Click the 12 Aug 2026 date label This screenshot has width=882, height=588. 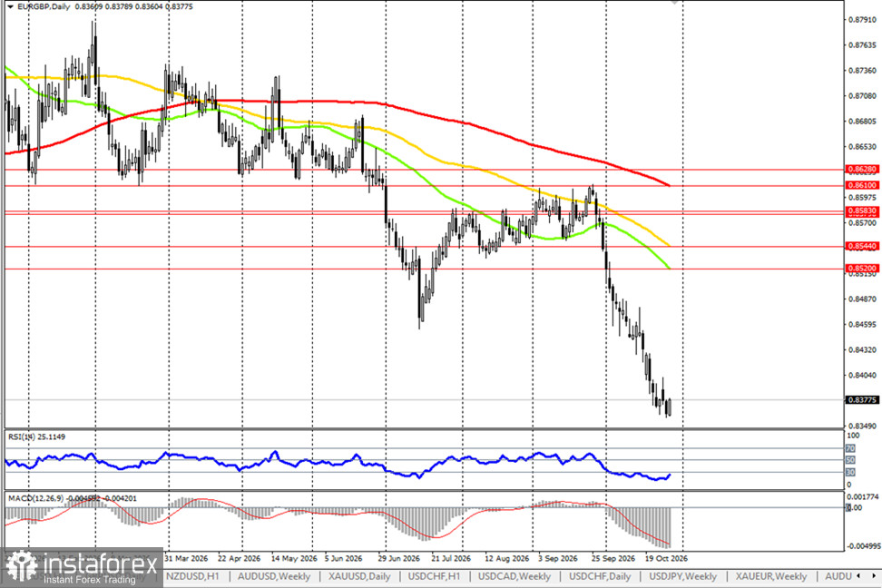[x=507, y=558]
